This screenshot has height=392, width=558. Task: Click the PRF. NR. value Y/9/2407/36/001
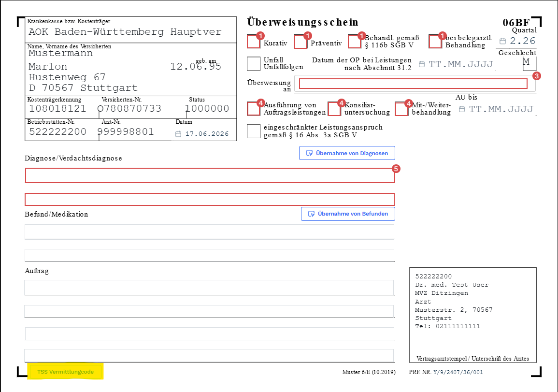coord(458,372)
